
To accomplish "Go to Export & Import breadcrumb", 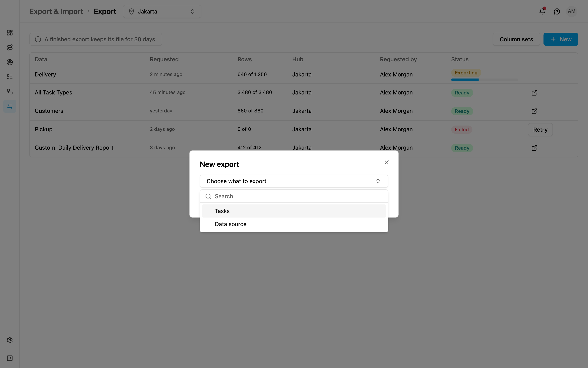I will 56,11.
